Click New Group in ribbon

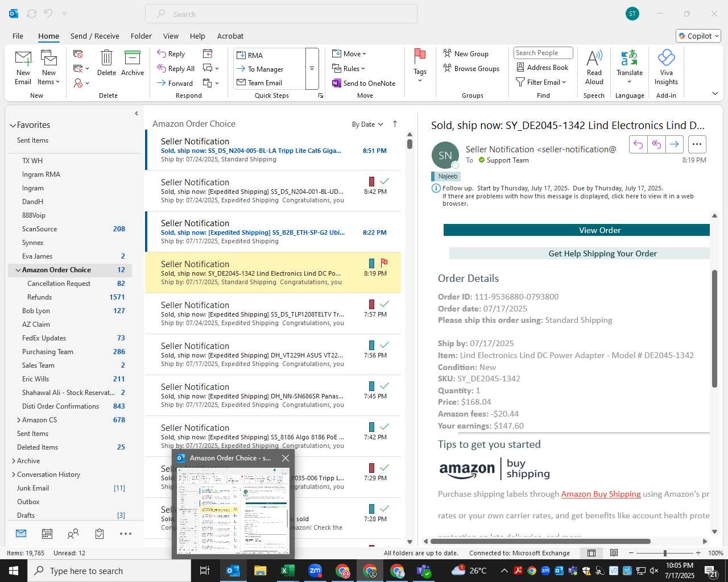tap(466, 54)
